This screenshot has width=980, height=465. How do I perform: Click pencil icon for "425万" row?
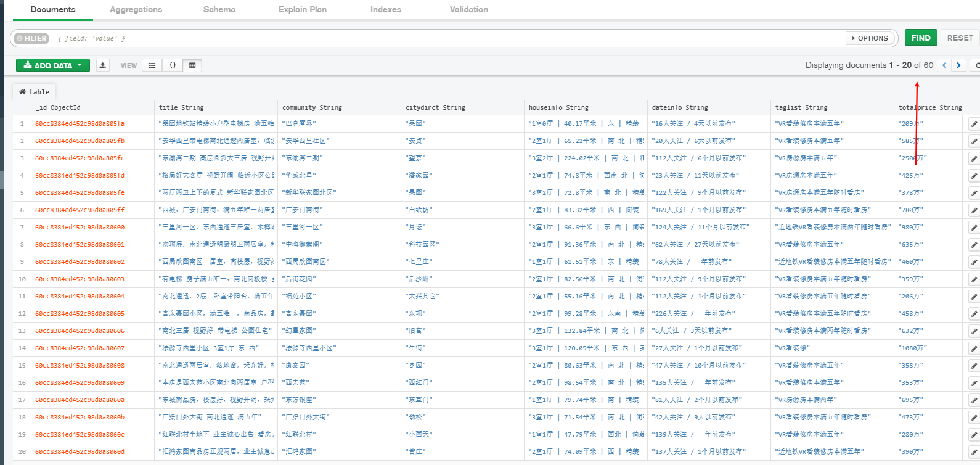point(974,176)
